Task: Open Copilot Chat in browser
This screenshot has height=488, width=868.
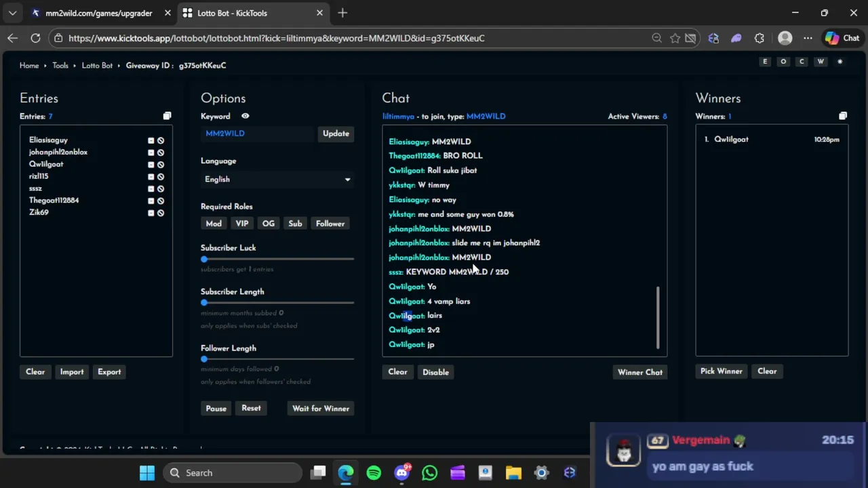Action: (x=842, y=38)
